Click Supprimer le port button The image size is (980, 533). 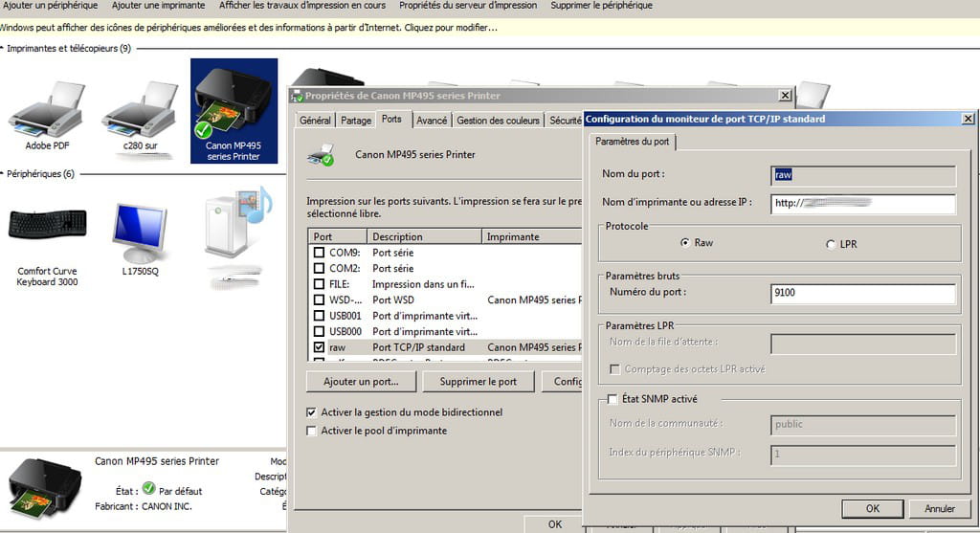tap(479, 381)
